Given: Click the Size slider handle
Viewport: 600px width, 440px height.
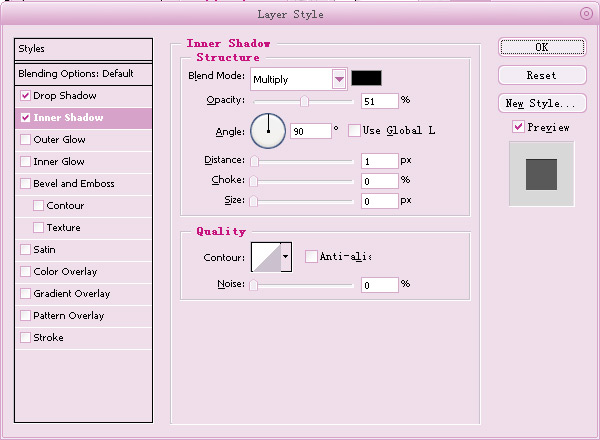Looking at the screenshot, I should tap(253, 201).
